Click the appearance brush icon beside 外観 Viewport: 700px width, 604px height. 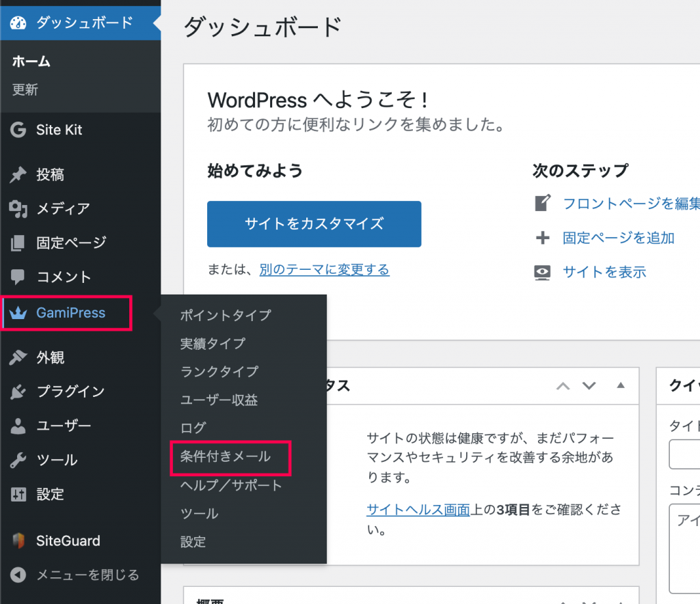click(x=18, y=357)
